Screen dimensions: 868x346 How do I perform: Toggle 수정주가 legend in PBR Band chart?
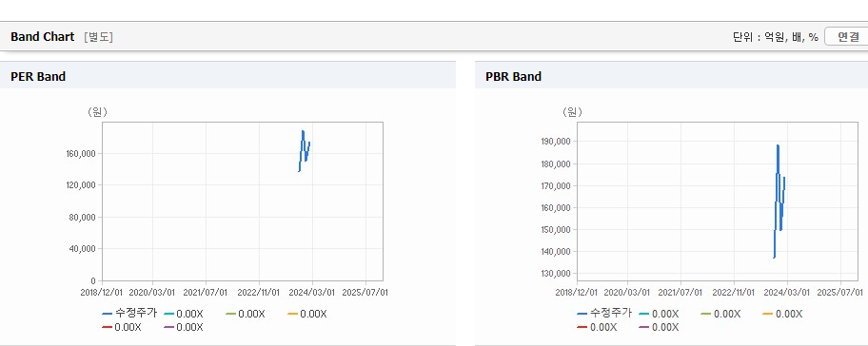[604, 314]
